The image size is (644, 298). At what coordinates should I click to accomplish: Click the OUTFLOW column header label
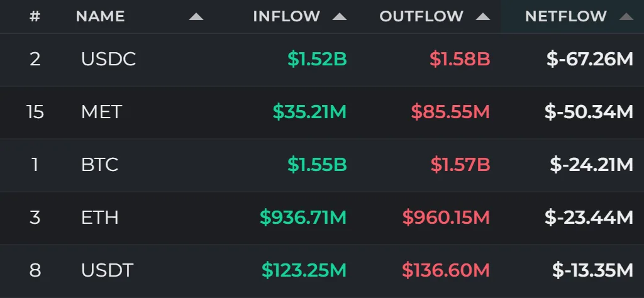pos(421,16)
